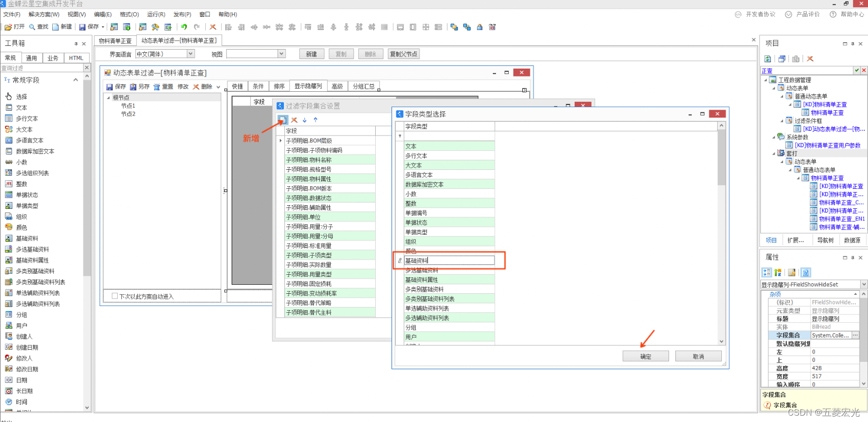Click the refresh icon in the 项目 panel

[x=768, y=59]
